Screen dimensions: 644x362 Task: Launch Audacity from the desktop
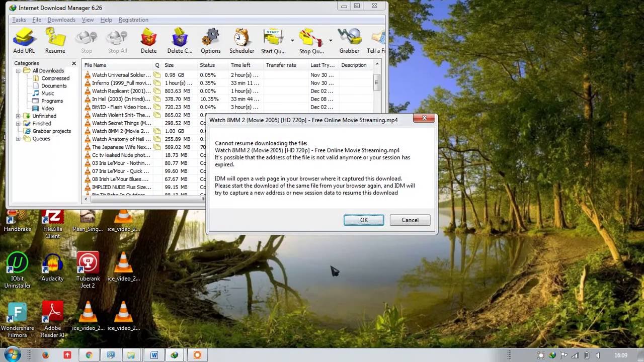point(52,267)
